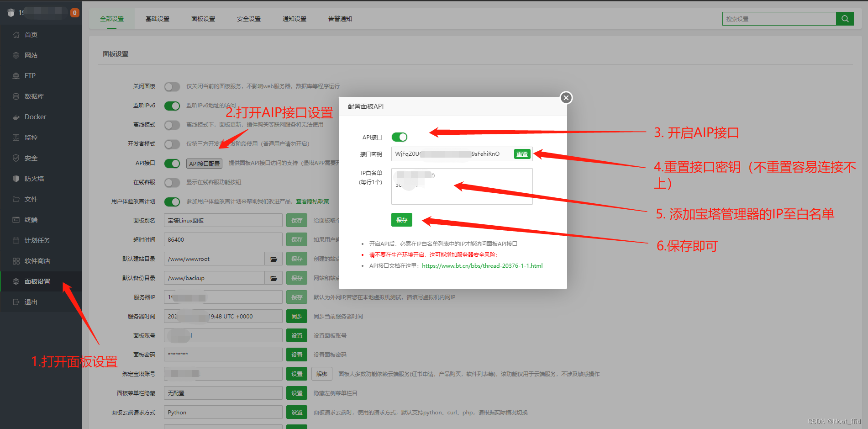
Task: Toggle the API接口 switch in panel settings list
Action: tap(172, 164)
